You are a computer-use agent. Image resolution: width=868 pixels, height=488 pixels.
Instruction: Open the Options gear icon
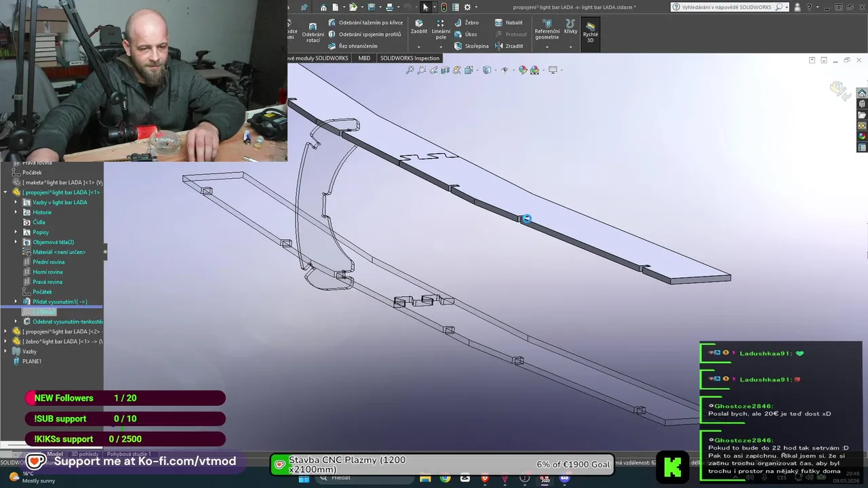467,7
